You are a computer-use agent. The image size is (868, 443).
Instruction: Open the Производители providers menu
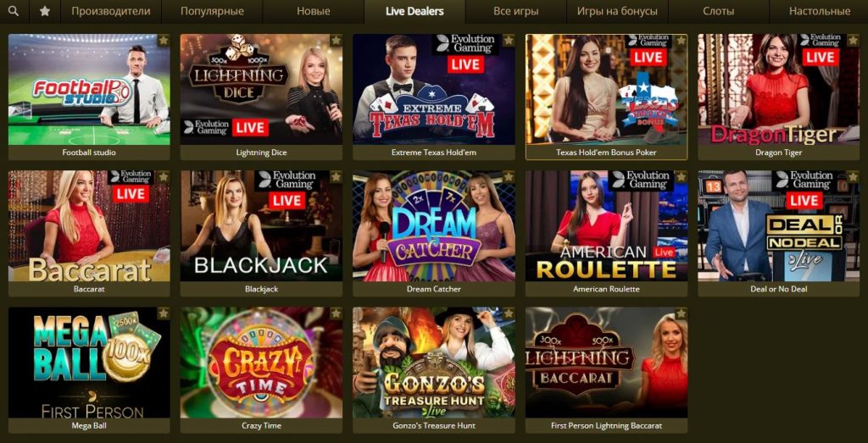click(x=111, y=11)
